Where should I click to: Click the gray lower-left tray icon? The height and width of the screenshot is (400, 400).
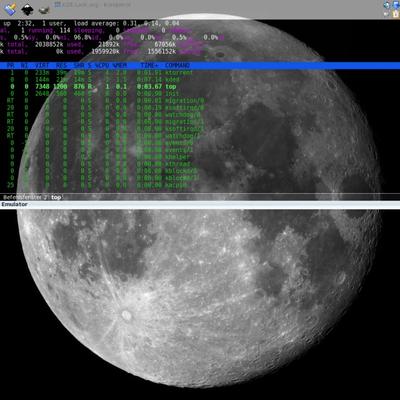point(387,14)
